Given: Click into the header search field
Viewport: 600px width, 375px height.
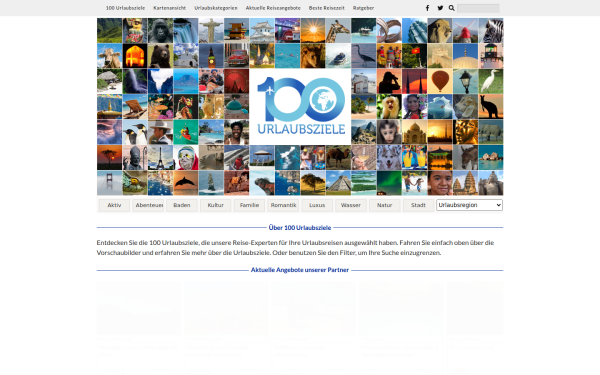Looking at the screenshot, I should click(x=478, y=8).
